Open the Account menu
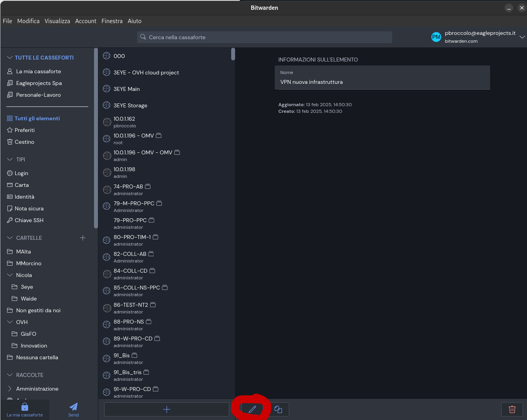This screenshot has height=420, width=527. (85, 21)
